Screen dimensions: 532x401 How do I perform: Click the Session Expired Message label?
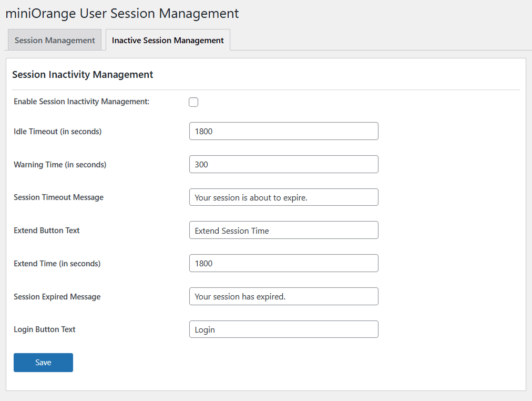click(x=57, y=297)
